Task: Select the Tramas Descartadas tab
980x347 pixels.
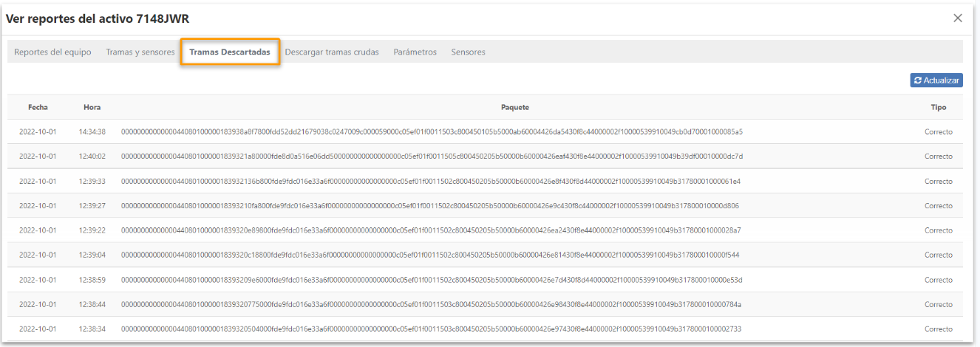Action: tap(230, 52)
